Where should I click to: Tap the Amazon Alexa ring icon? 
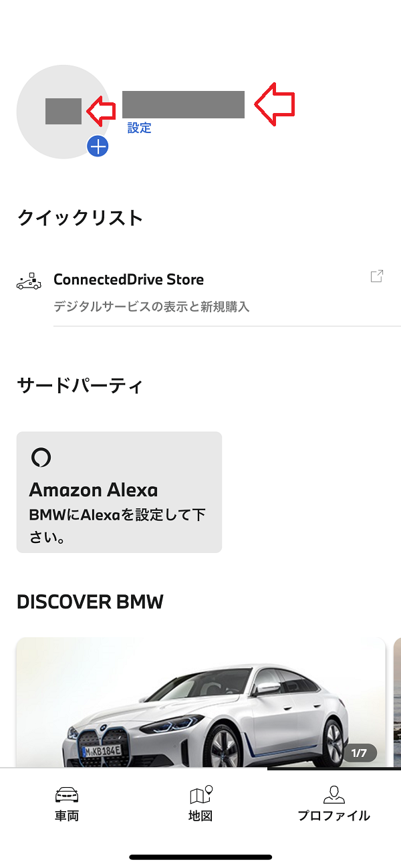tap(41, 457)
